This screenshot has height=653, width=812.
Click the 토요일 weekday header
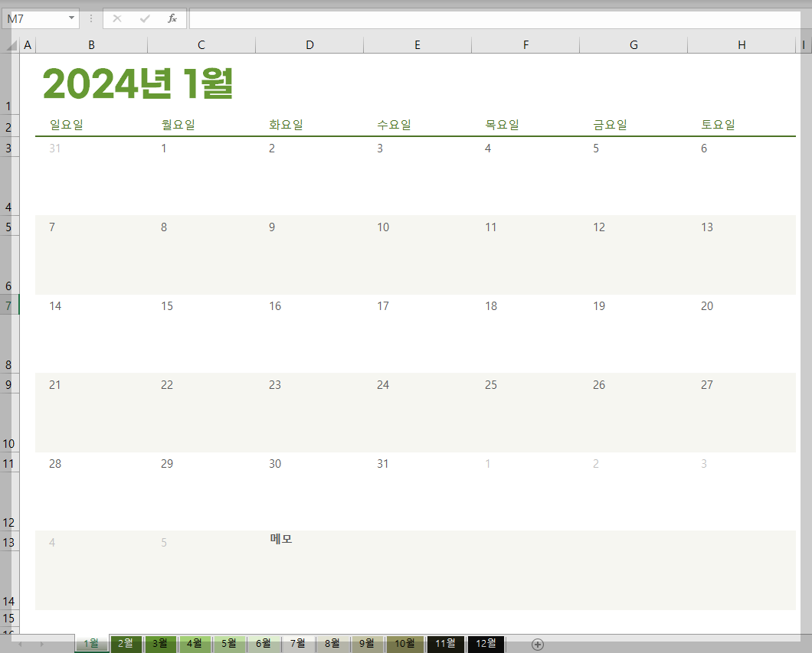click(719, 125)
